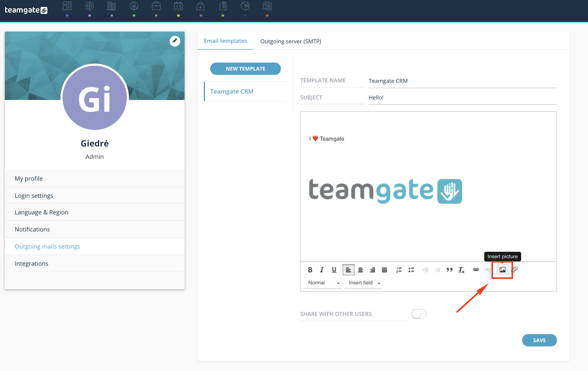Switch to Outgoing server (SMTP) tab
The width and height of the screenshot is (588, 371).
291,41
